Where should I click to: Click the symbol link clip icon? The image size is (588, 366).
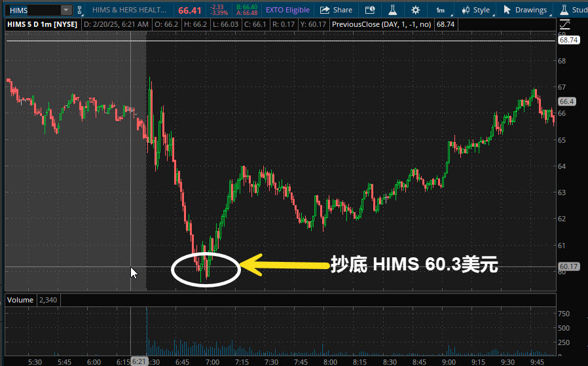pyautogui.click(x=79, y=10)
